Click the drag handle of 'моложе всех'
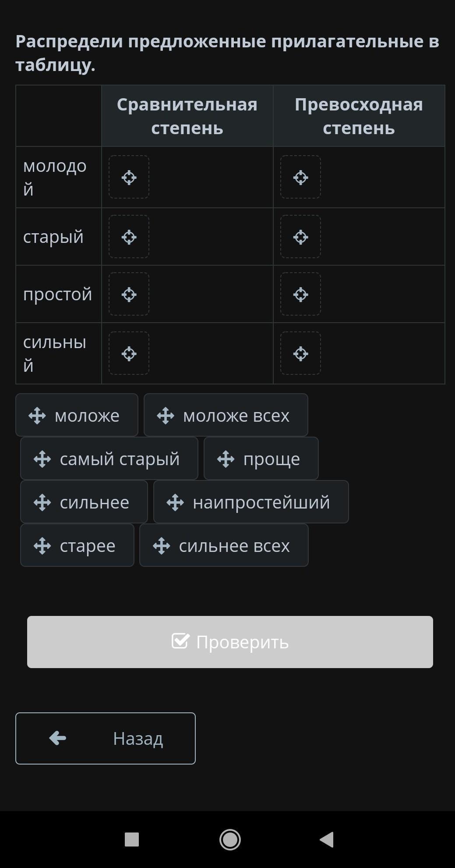 166,416
